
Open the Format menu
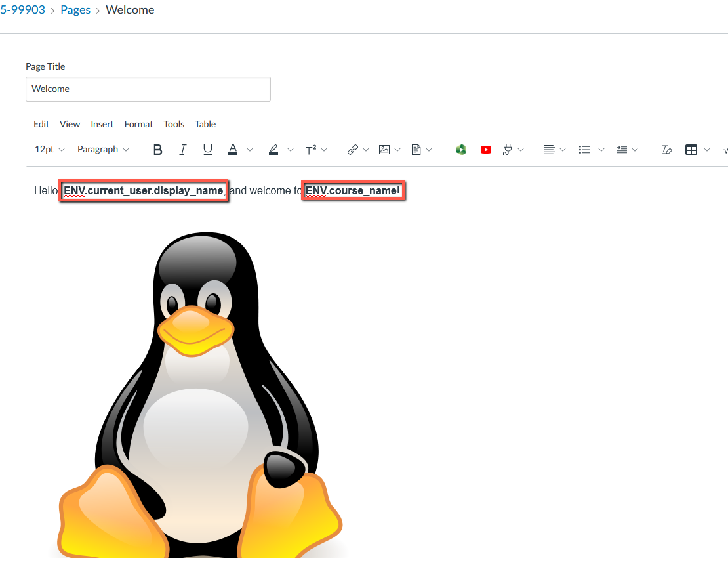tap(138, 125)
